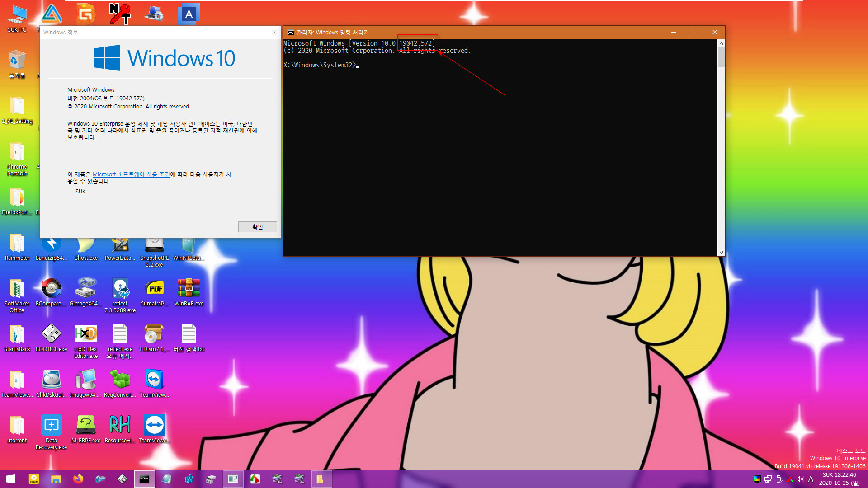868x488 pixels.
Task: Click the command prompt scrollbar thumb
Action: pyautogui.click(x=721, y=58)
